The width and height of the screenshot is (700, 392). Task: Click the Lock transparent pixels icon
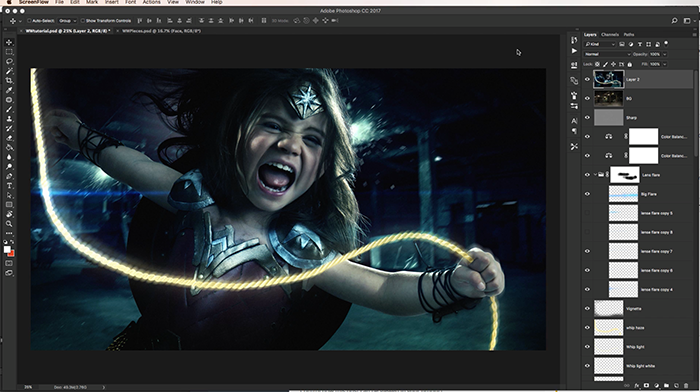tap(597, 64)
